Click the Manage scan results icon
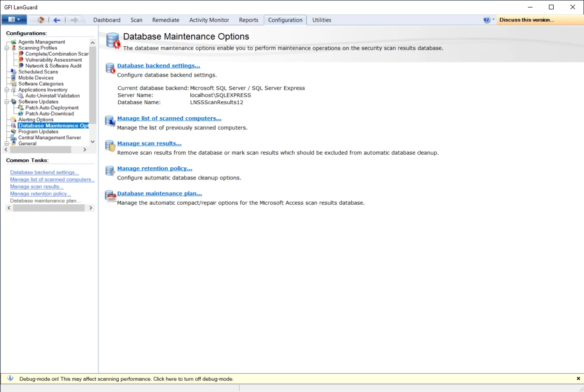Image resolution: width=584 pixels, height=392 pixels. pos(110,146)
